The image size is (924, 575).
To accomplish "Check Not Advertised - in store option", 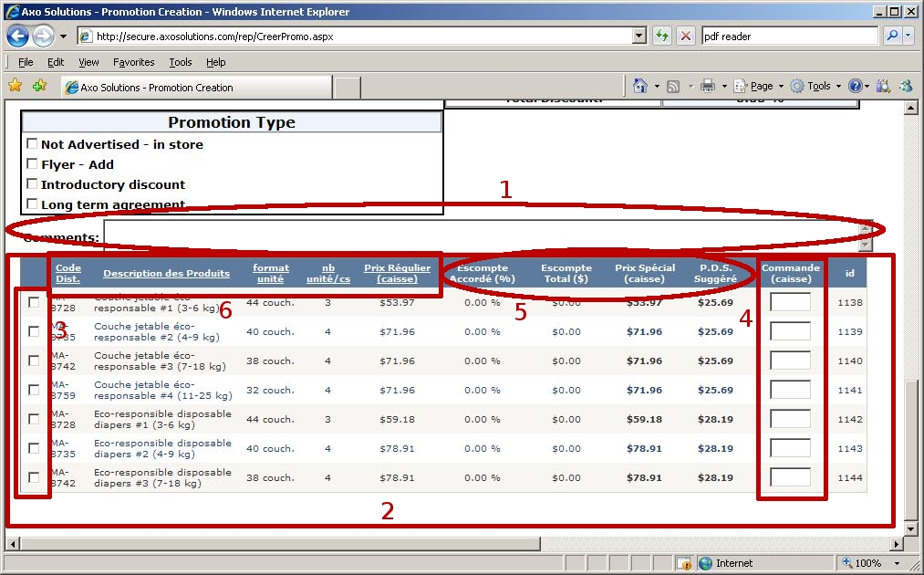I will [x=33, y=143].
